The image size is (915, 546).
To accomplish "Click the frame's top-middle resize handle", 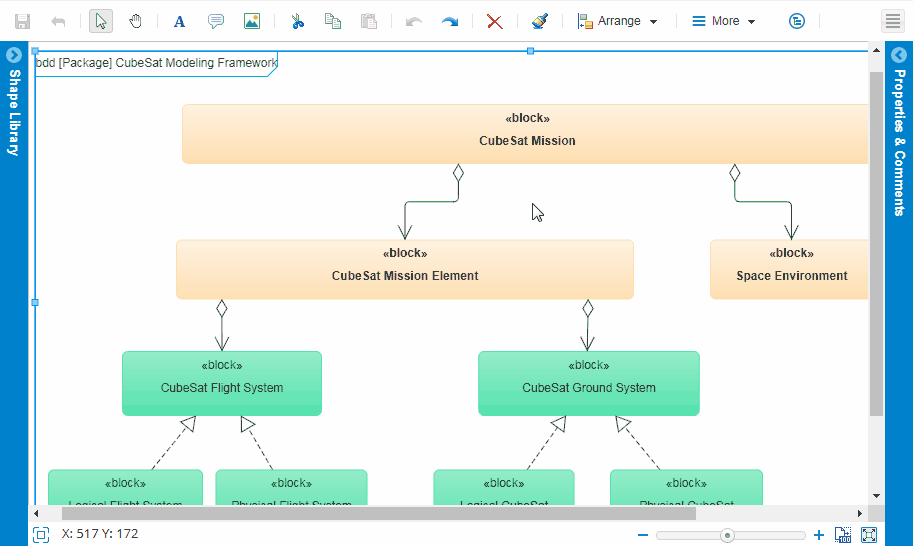I will [530, 51].
